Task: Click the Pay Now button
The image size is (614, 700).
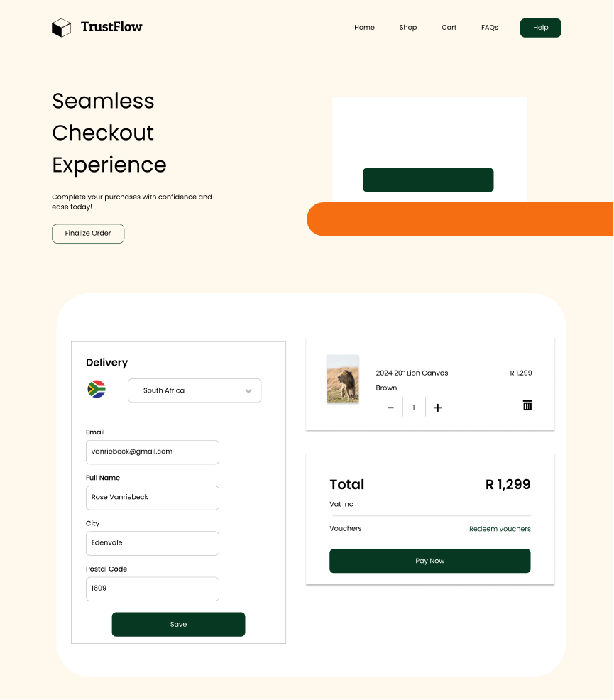Action: pyautogui.click(x=429, y=561)
